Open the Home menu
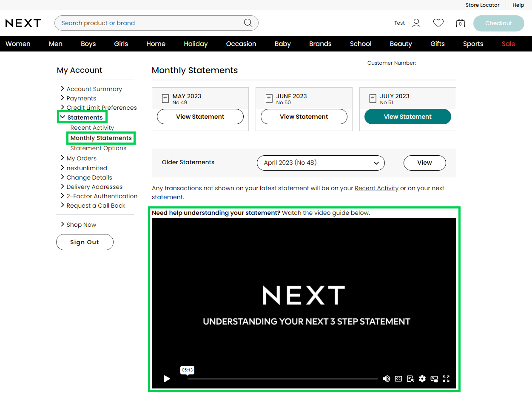This screenshot has width=532, height=394. pos(156,44)
